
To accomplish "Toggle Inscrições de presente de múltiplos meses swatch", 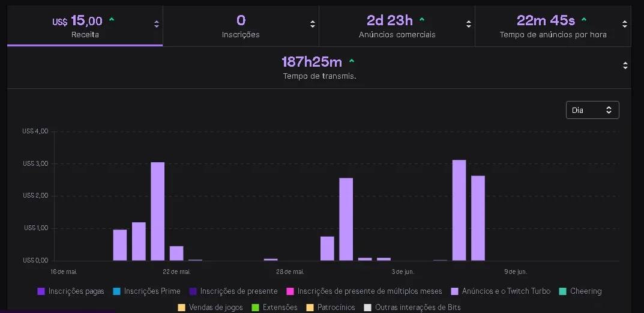I will coord(290,291).
